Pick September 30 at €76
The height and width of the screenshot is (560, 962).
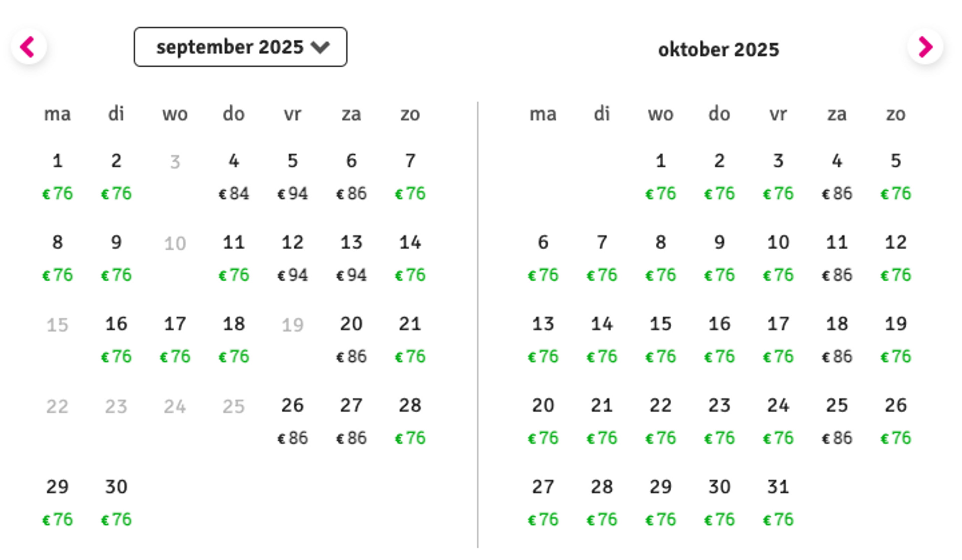tap(116, 503)
